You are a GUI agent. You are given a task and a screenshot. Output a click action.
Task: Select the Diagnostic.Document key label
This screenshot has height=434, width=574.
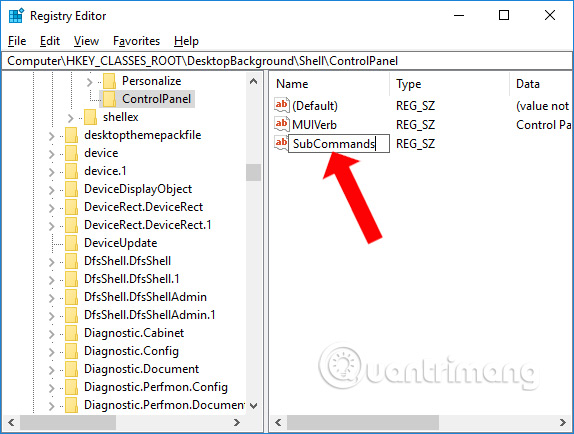click(141, 369)
